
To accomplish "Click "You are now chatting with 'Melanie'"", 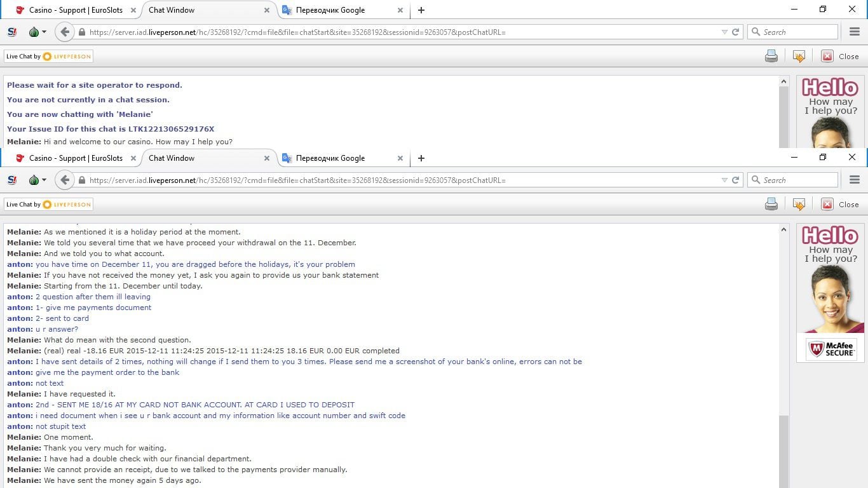I will [x=80, y=114].
